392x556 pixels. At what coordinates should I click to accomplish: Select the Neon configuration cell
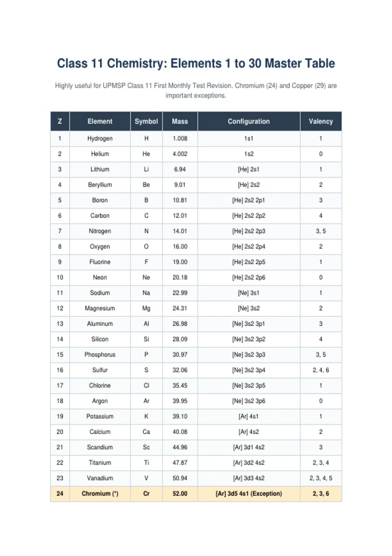(249, 278)
